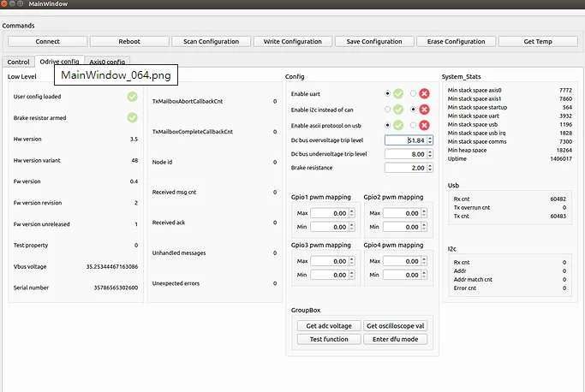Click the overvoltage trip level spinner arrows
The image size is (585, 392).
(x=430, y=140)
